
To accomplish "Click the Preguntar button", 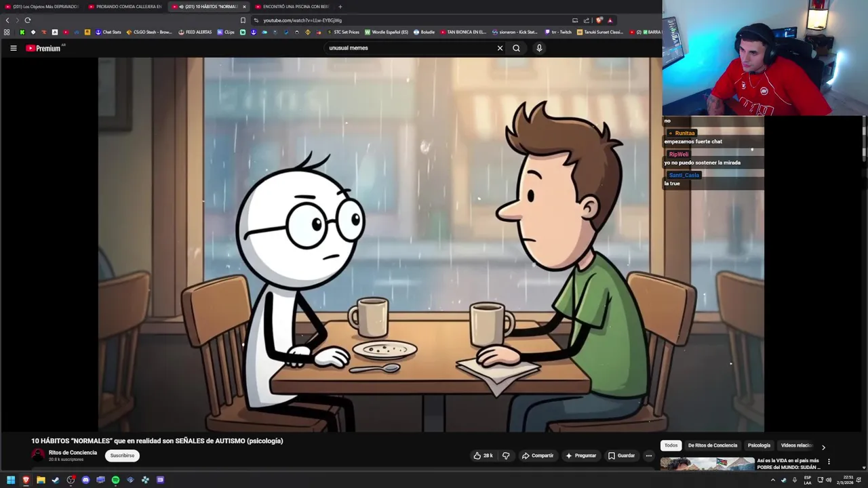I will pos(580,455).
